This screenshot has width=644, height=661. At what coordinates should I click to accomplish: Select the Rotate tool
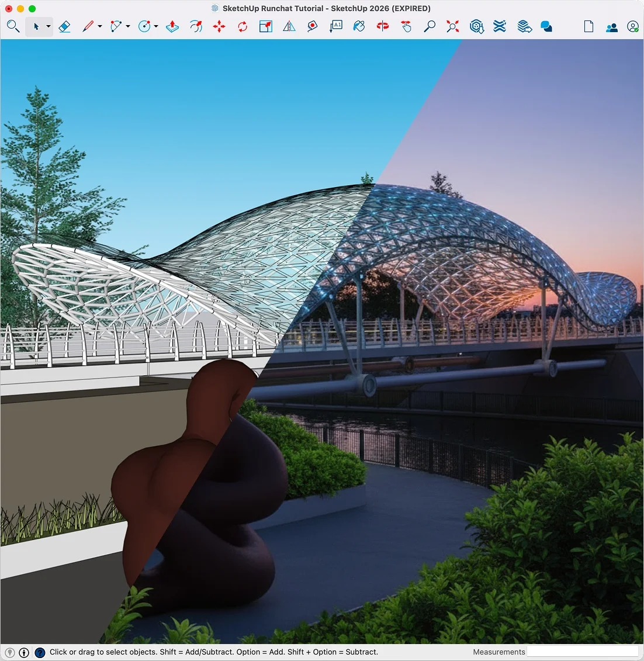click(241, 26)
